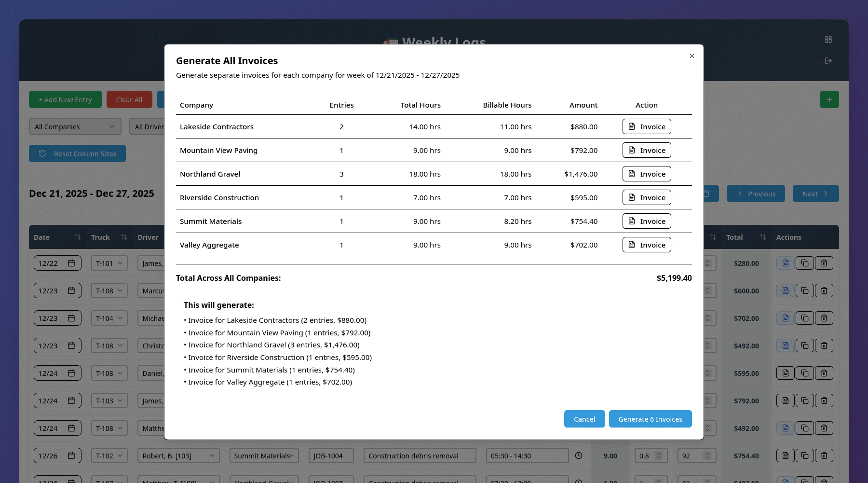Open the grid layout icon in header
The height and width of the screenshot is (483, 868).
pos(828,40)
